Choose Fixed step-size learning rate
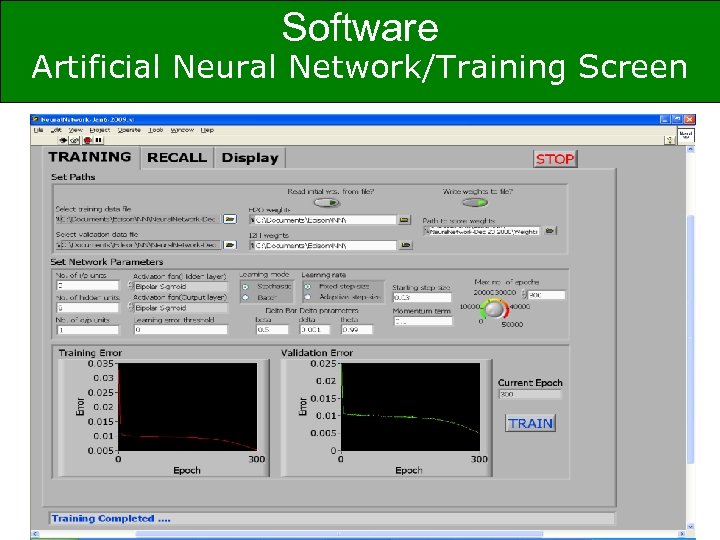720x540 pixels. 308,287
